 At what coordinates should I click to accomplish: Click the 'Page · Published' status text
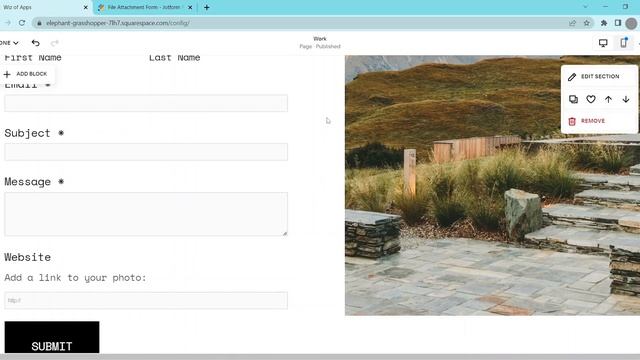(x=320, y=47)
